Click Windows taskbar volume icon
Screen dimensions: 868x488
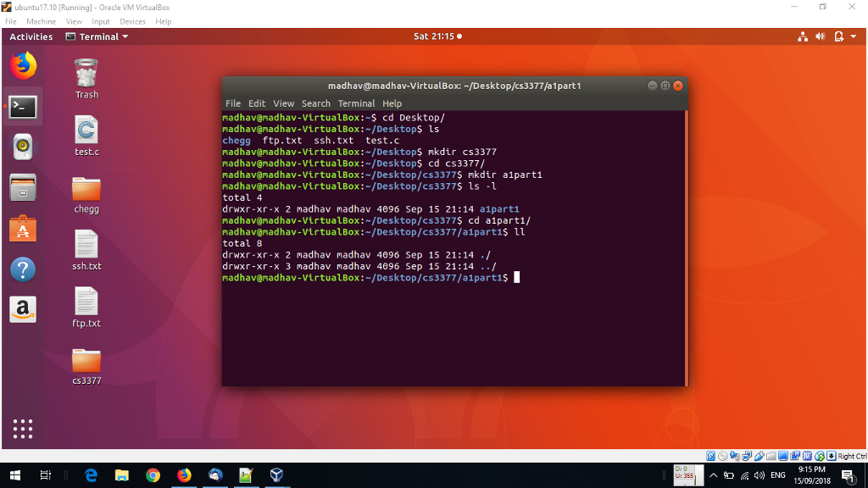(759, 475)
